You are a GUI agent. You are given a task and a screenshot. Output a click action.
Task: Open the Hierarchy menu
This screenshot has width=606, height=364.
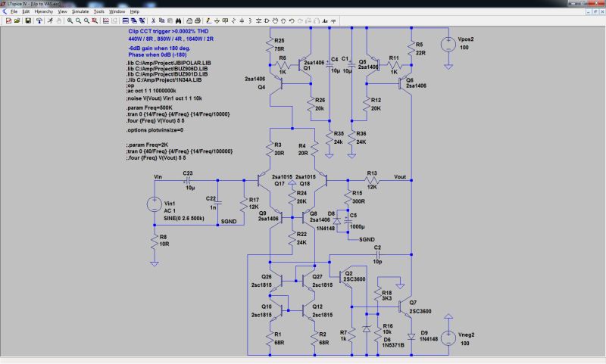(44, 11)
